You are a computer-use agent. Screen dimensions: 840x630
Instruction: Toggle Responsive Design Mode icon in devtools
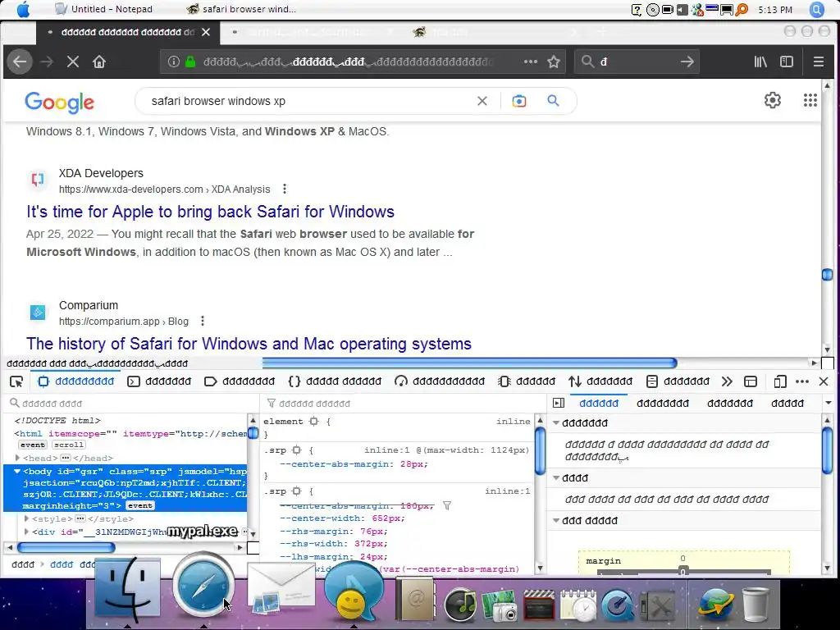pos(780,381)
